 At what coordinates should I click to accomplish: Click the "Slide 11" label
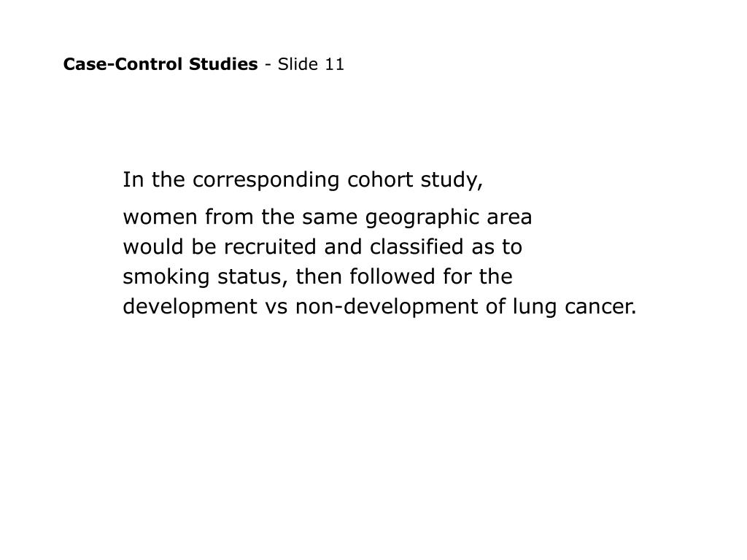[311, 64]
